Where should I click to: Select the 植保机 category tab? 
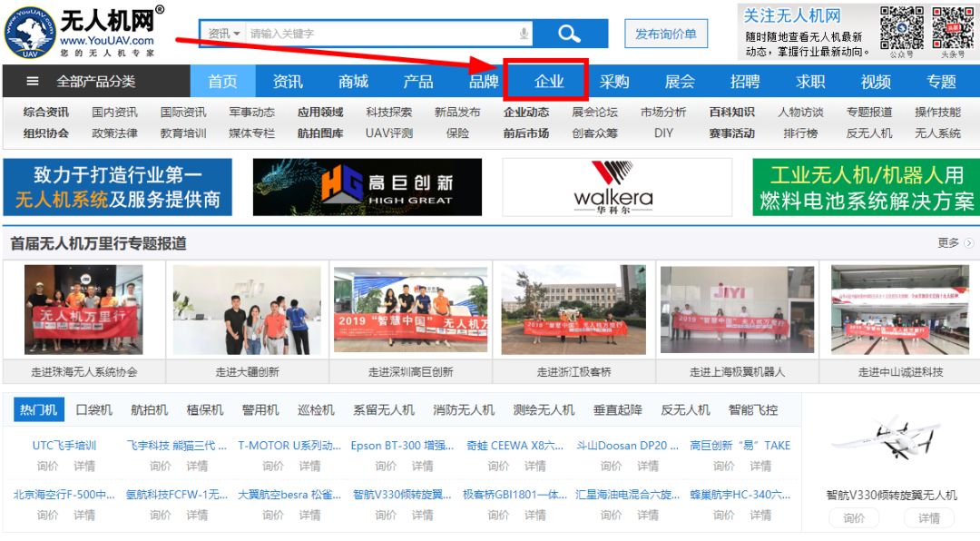pyautogui.click(x=204, y=409)
